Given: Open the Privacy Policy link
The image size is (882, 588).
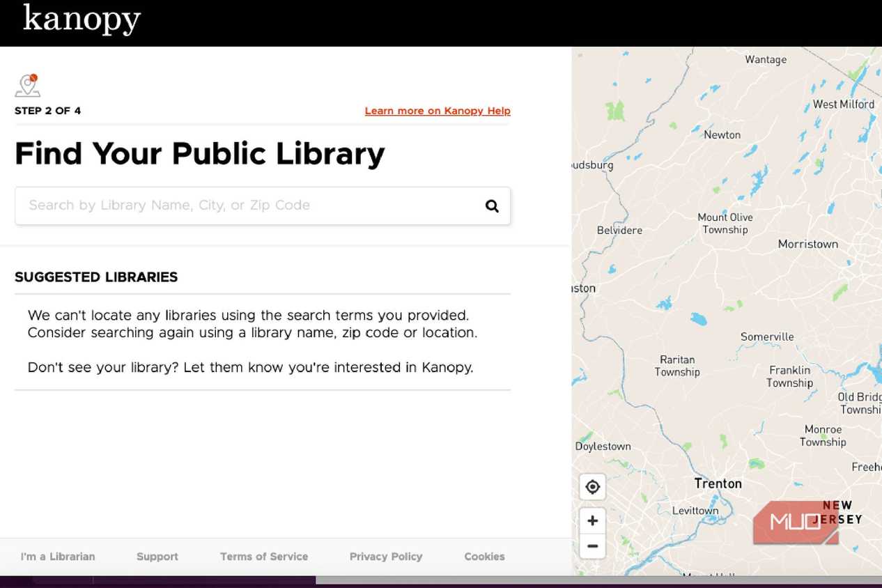Looking at the screenshot, I should (x=386, y=557).
